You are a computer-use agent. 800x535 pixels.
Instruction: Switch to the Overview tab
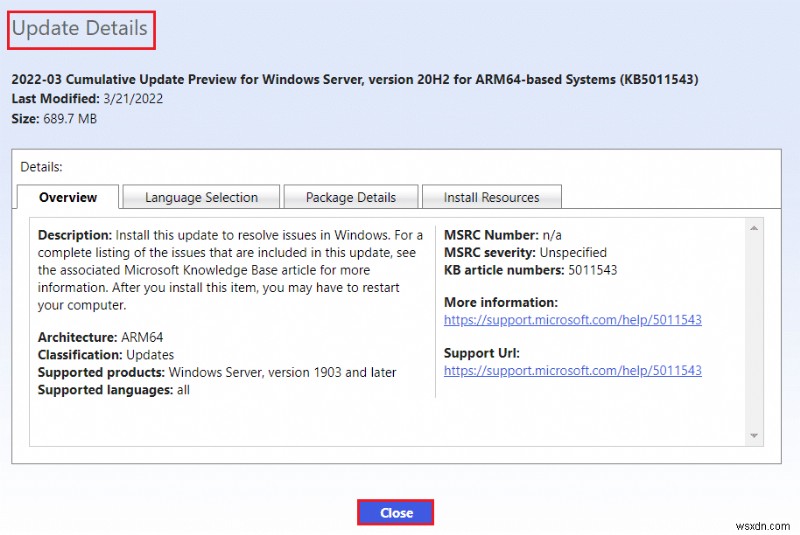click(x=68, y=197)
